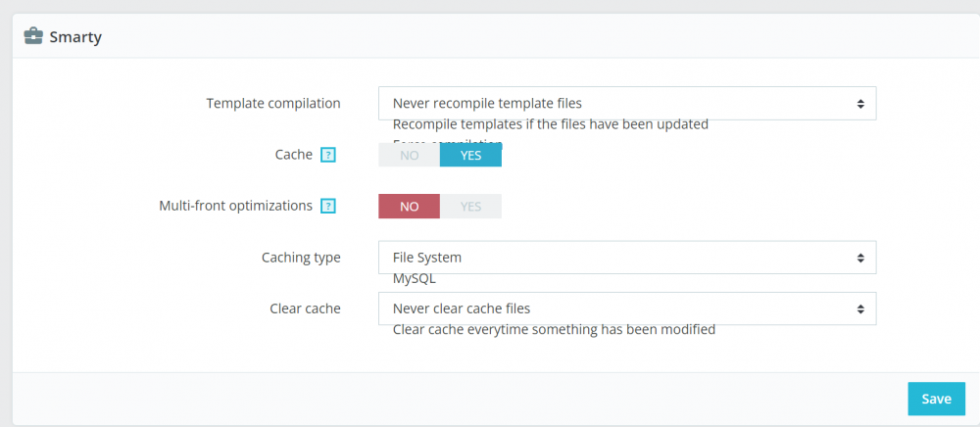Open the Template compilation dropdown

[626, 103]
